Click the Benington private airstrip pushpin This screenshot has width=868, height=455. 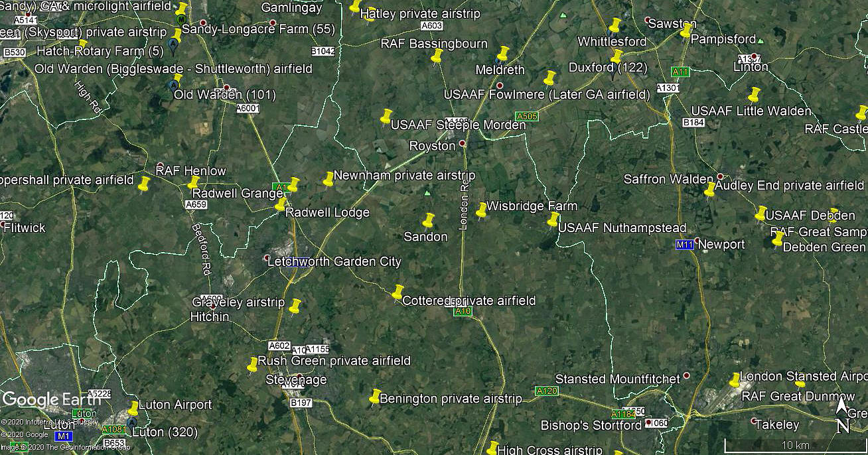[x=374, y=397]
